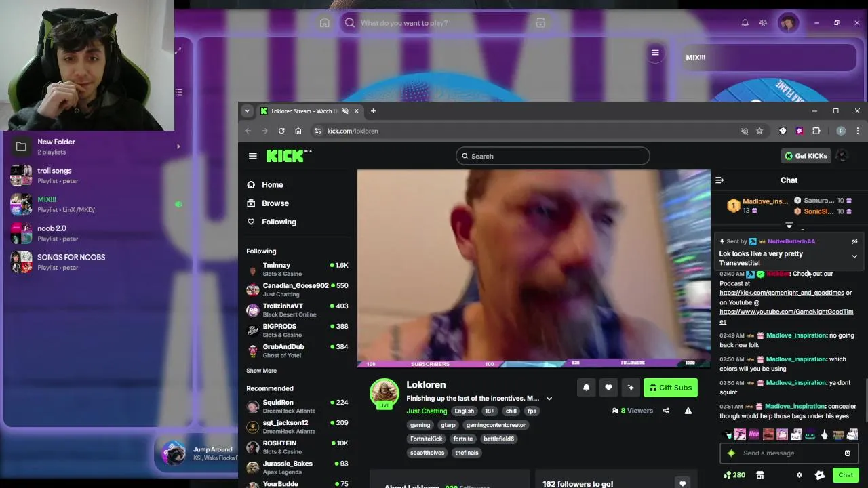Image resolution: width=868 pixels, height=488 pixels.
Task: Reload the kick.com page
Action: point(281,131)
